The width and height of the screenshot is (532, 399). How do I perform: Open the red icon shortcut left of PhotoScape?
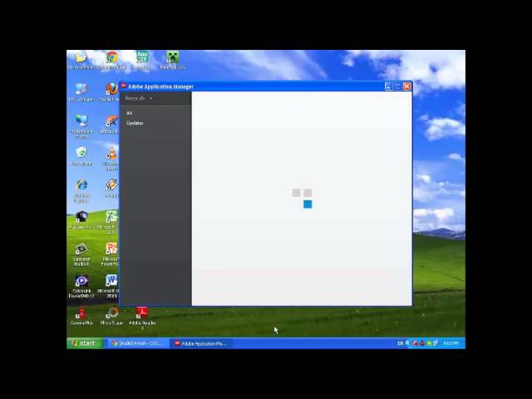coord(81,316)
